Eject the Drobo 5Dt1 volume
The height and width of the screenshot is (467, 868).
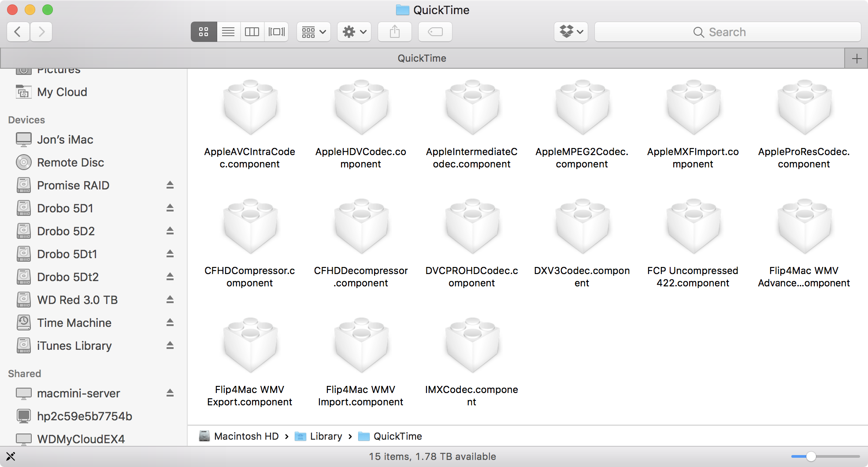pos(170,254)
